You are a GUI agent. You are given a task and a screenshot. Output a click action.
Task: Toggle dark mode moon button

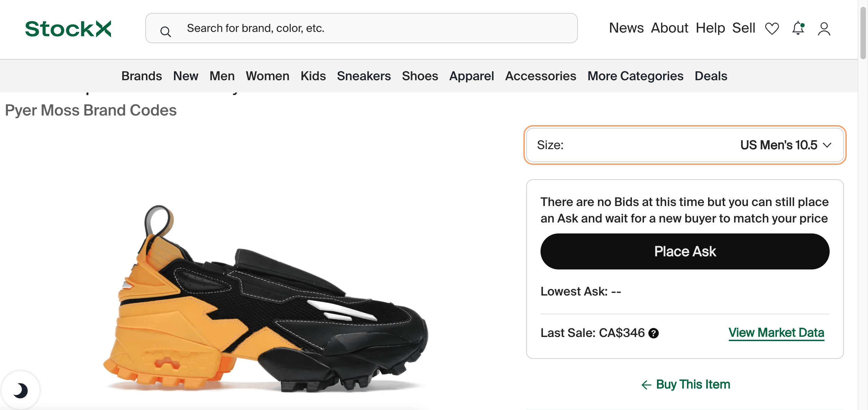(21, 390)
